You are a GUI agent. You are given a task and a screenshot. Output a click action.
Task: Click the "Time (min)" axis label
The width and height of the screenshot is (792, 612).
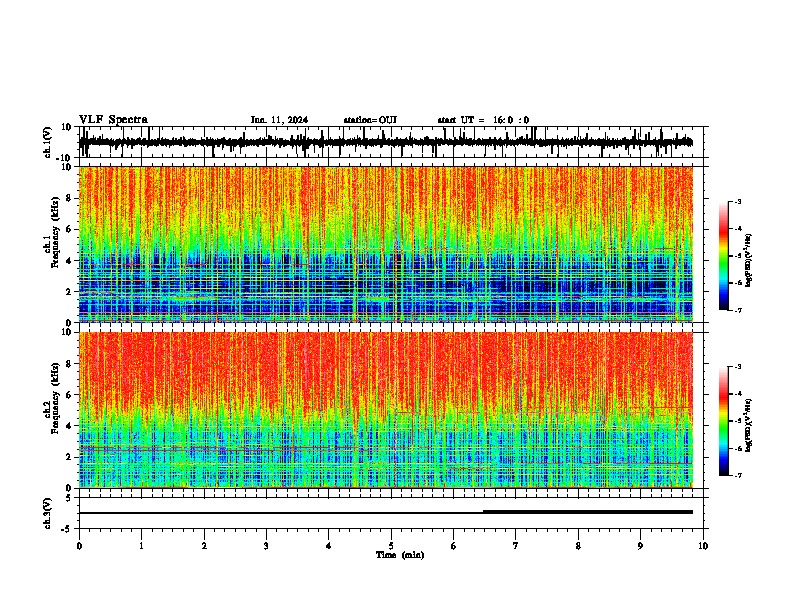click(400, 555)
